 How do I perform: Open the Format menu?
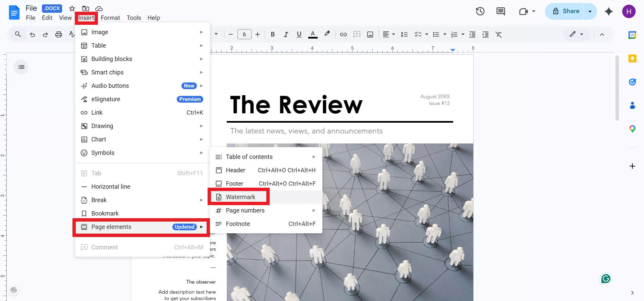tap(110, 18)
